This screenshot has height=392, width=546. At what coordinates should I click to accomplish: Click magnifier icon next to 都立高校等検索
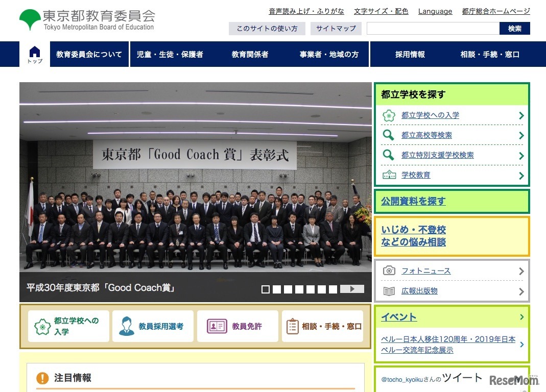(388, 135)
